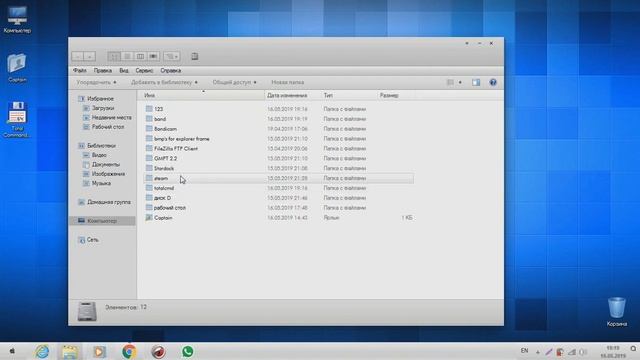Select the folder icon in the GIMP row
The image size is (640, 360).
[x=149, y=158]
